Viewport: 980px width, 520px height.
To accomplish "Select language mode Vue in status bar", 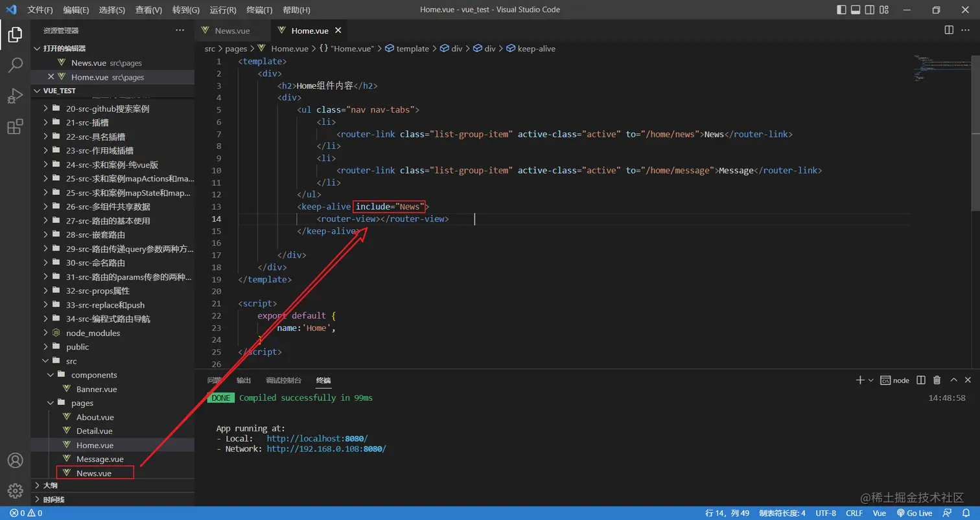I will click(x=880, y=513).
